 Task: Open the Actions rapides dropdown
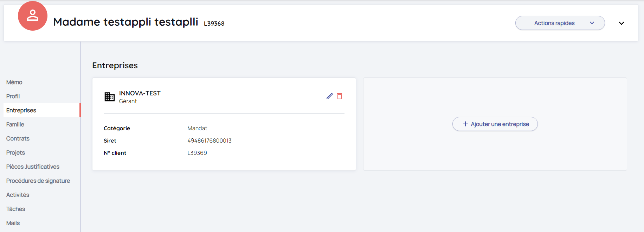[x=560, y=23]
